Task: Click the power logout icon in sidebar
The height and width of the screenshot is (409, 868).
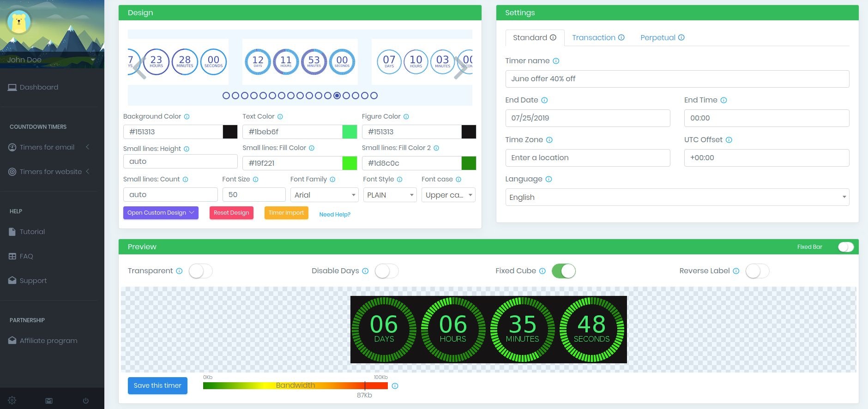Action: [86, 401]
